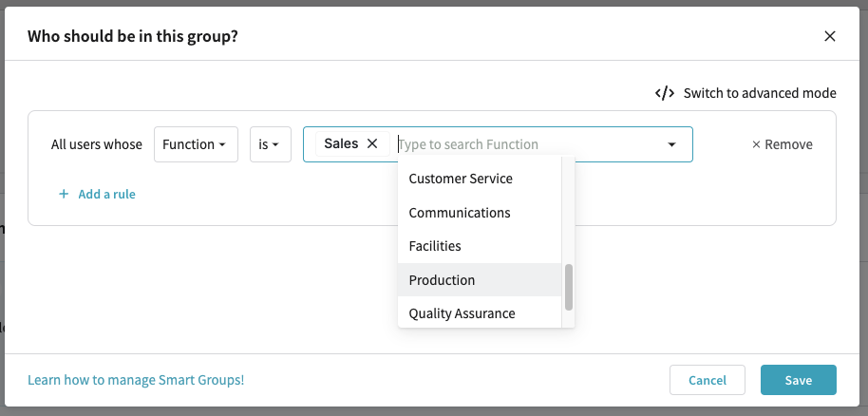Switch to advanced mode
Image resolution: width=868 pixels, height=416 pixels.
[x=759, y=93]
